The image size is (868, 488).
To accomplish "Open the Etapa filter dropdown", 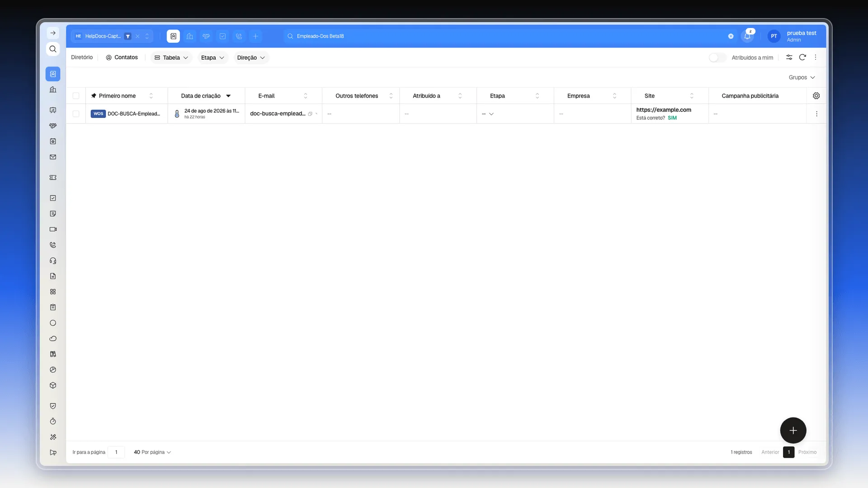I will 212,57.
